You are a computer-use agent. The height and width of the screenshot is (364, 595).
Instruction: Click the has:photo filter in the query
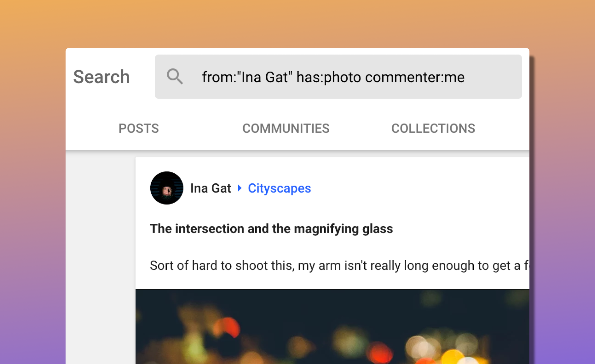328,77
